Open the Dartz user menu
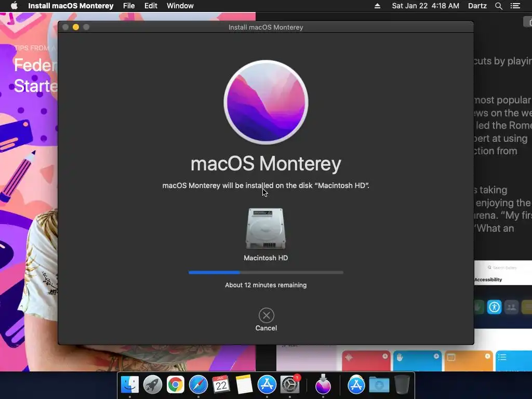The height and width of the screenshot is (399, 532). [477, 6]
